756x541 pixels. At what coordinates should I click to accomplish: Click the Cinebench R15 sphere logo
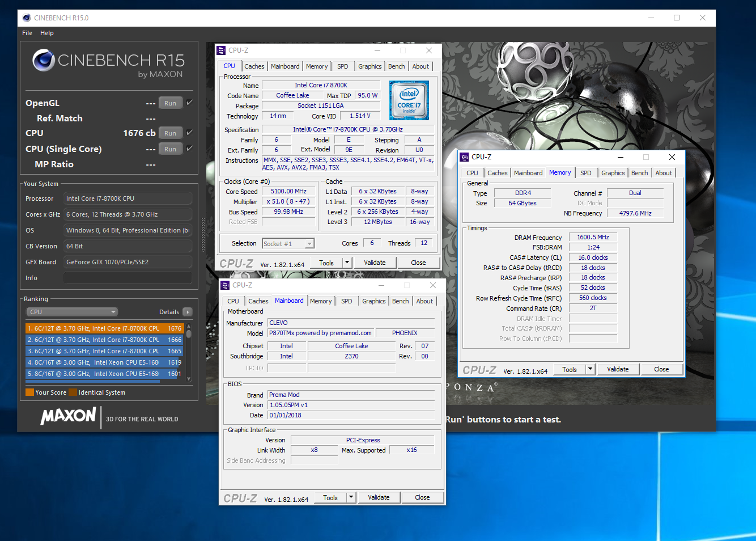44,60
